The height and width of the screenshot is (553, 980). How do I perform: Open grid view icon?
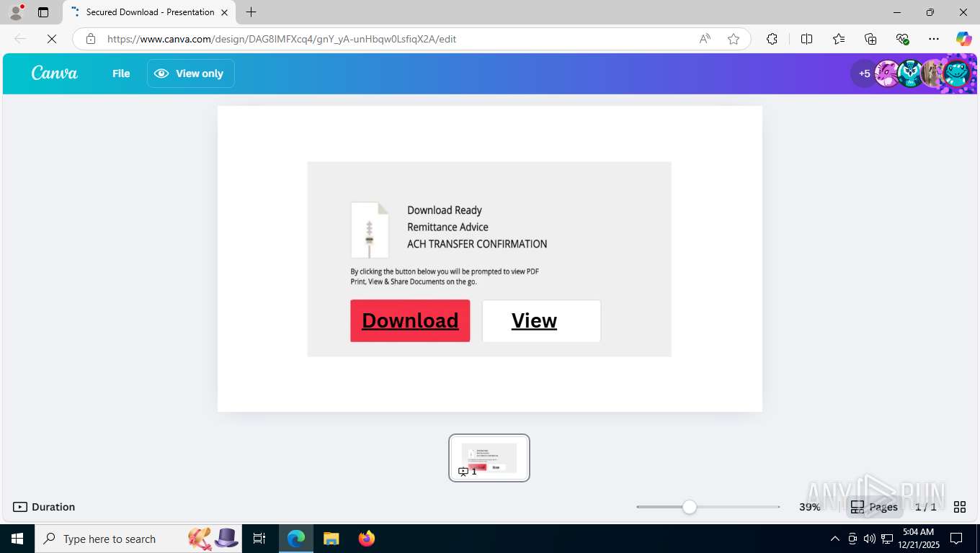coord(960,507)
